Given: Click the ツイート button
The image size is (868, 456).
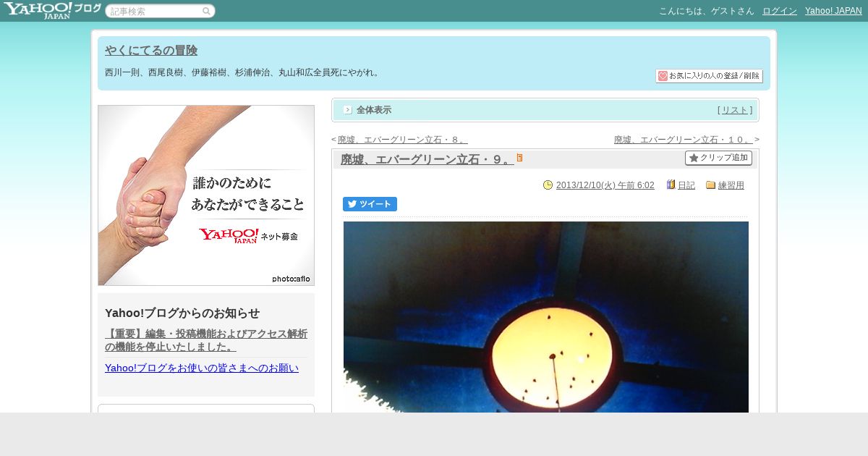Looking at the screenshot, I should 370,204.
